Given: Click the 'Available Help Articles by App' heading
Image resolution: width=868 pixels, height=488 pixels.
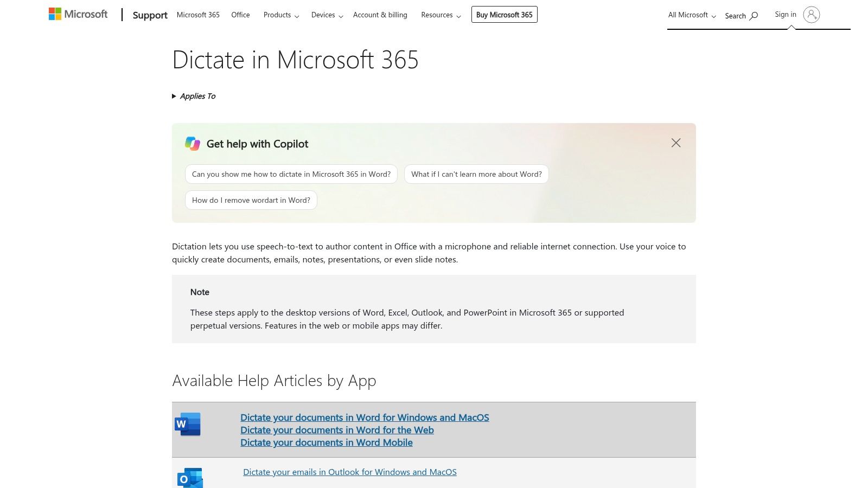Looking at the screenshot, I should (x=274, y=381).
